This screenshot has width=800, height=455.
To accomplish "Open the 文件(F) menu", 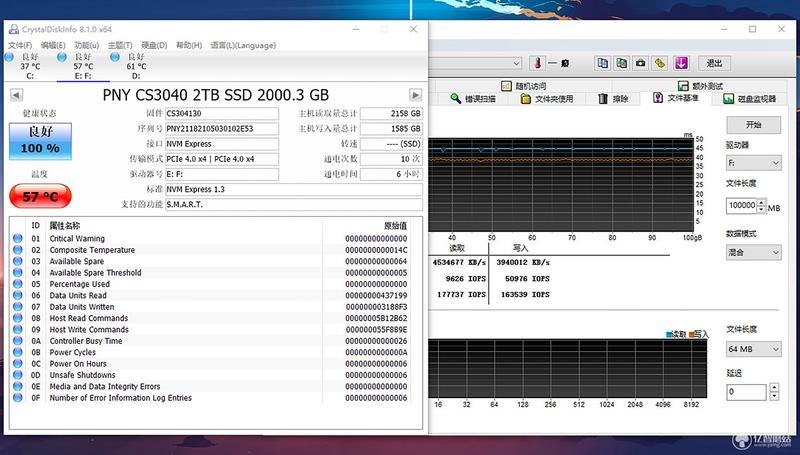I will point(20,45).
